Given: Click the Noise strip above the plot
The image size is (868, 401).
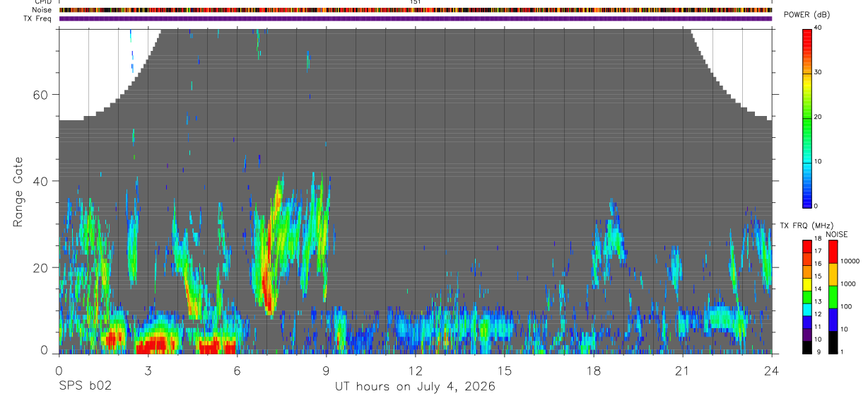Looking at the screenshot, I should coord(416,10).
